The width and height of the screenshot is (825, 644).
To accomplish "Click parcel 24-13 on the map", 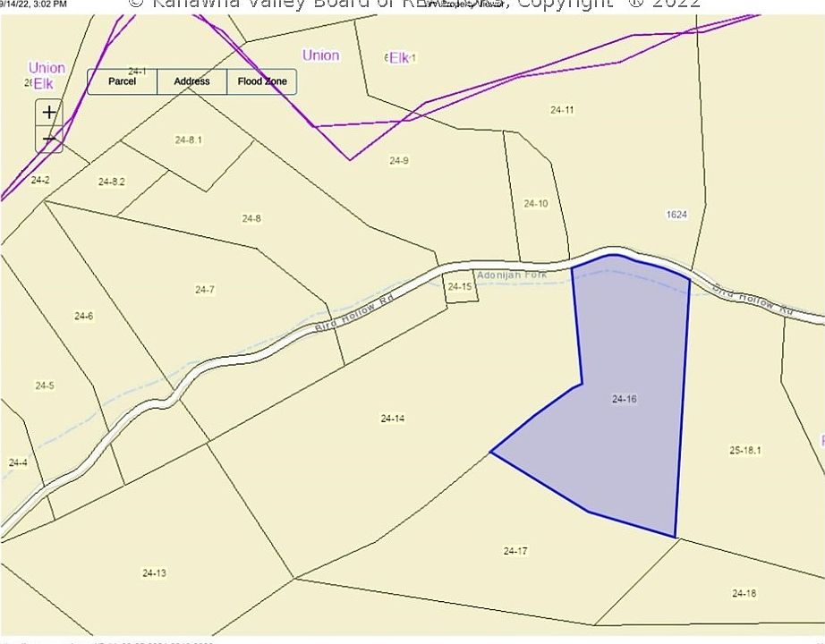I will [x=154, y=572].
